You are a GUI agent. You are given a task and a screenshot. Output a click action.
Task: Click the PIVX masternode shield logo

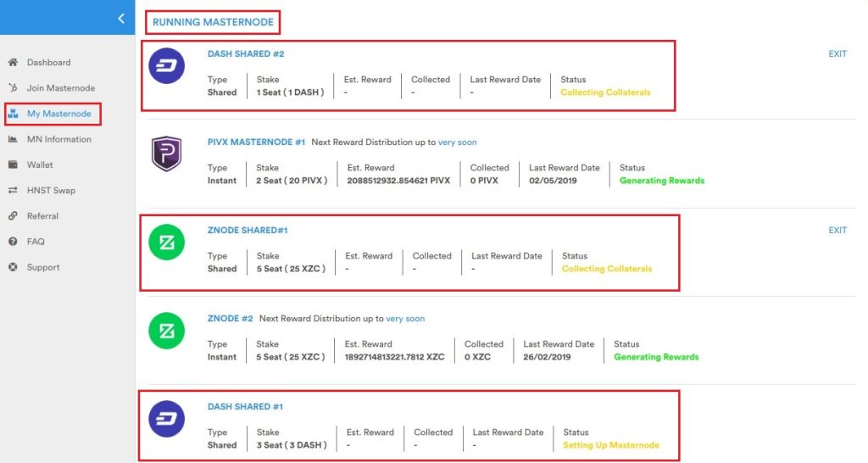167,153
